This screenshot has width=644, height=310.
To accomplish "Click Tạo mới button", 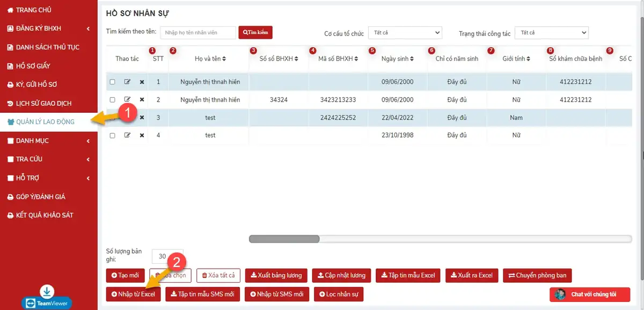I will coord(125,276).
